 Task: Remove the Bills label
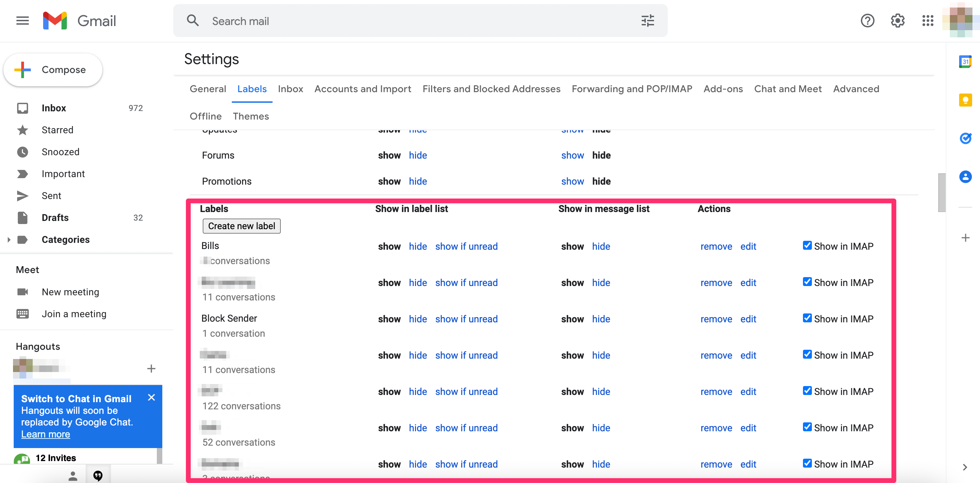pos(716,246)
